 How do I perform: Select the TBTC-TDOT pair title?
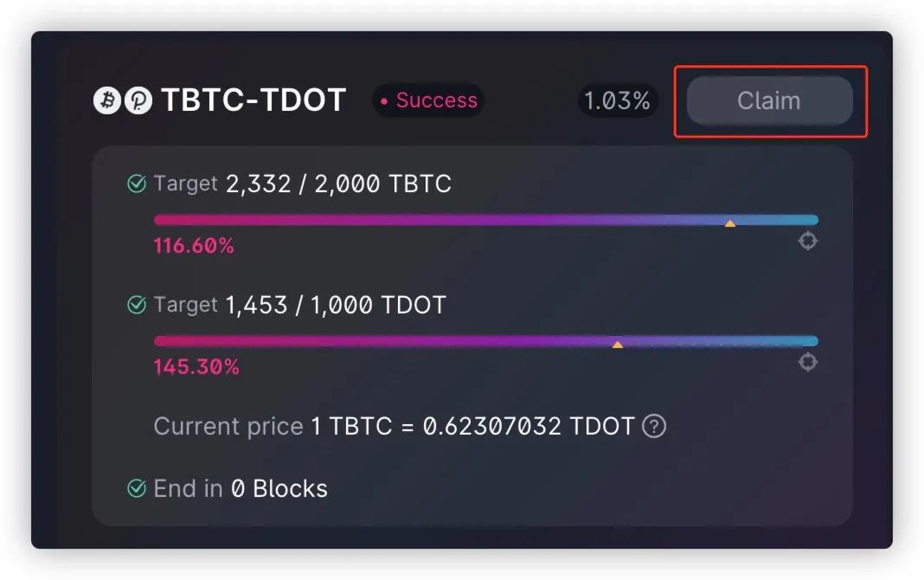pos(253,100)
